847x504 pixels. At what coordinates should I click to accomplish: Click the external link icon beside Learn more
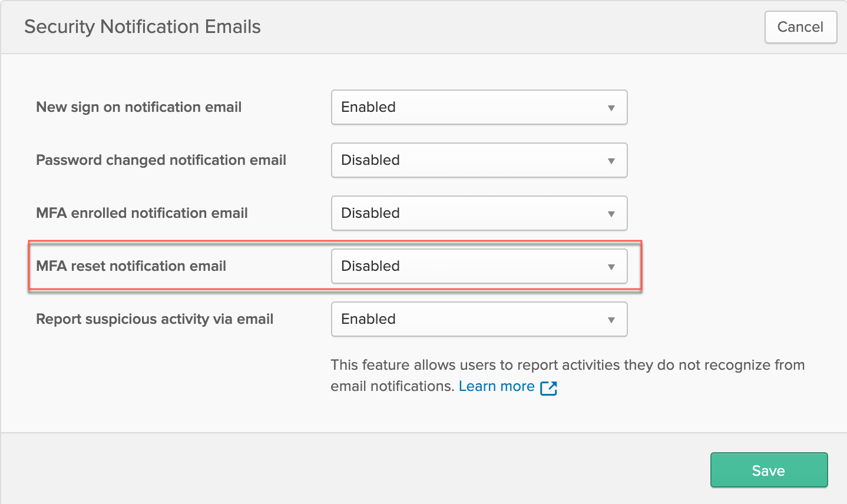click(x=548, y=387)
